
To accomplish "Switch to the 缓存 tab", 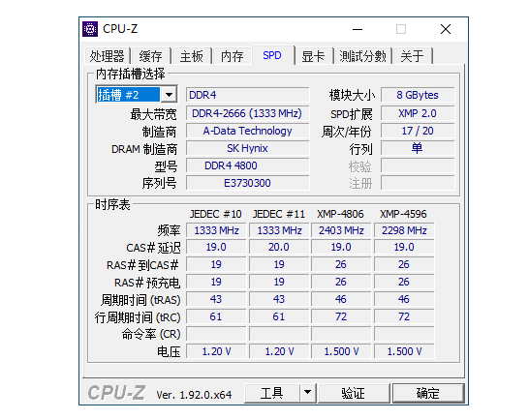I will [151, 56].
